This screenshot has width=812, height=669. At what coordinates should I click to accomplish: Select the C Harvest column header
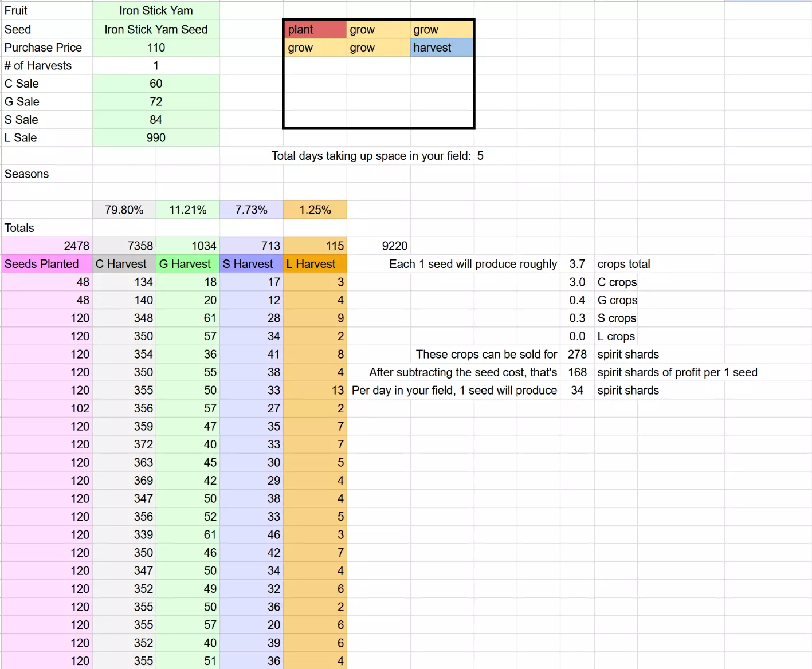(124, 264)
